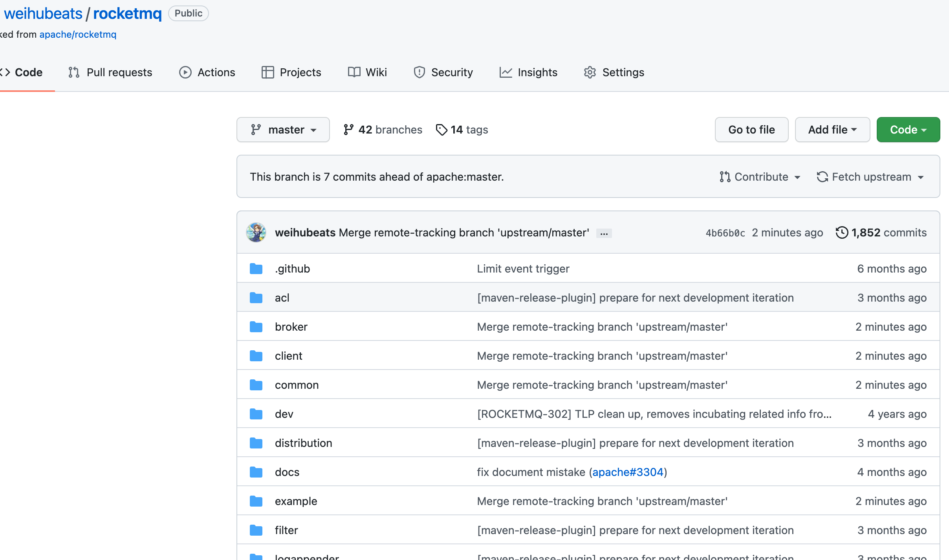The width and height of the screenshot is (949, 560).
Task: Open the broker folder
Action: pyautogui.click(x=291, y=327)
